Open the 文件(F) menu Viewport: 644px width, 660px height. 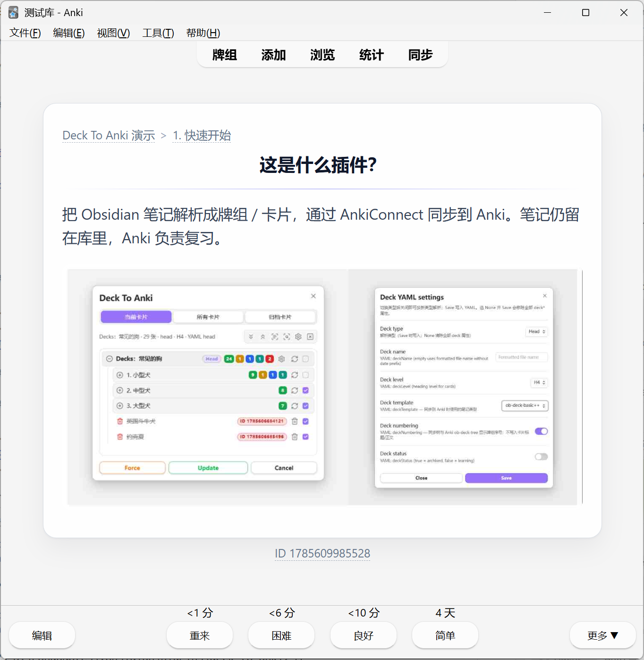25,33
